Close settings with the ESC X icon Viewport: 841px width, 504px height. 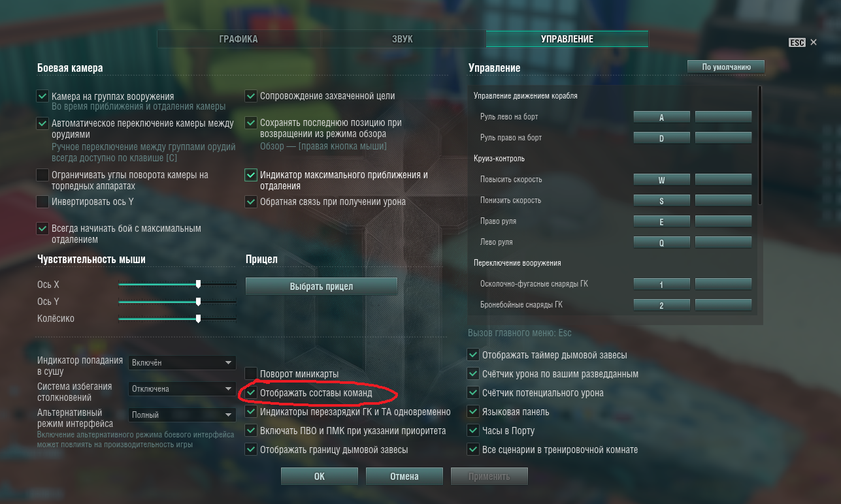(x=813, y=42)
